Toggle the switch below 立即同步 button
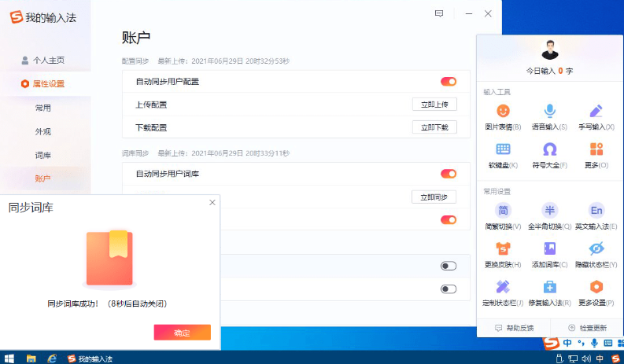624x364 pixels. pos(449,220)
